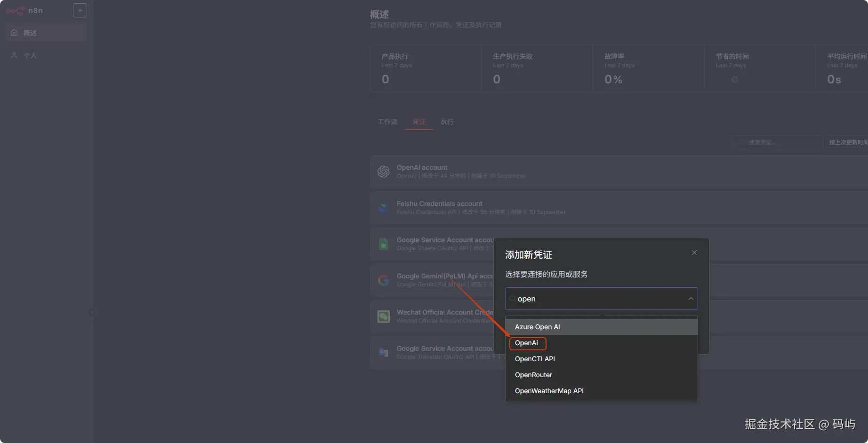
Task: Open the Google Gemini(PaLM) Api account credential
Action: pyautogui.click(x=432, y=280)
